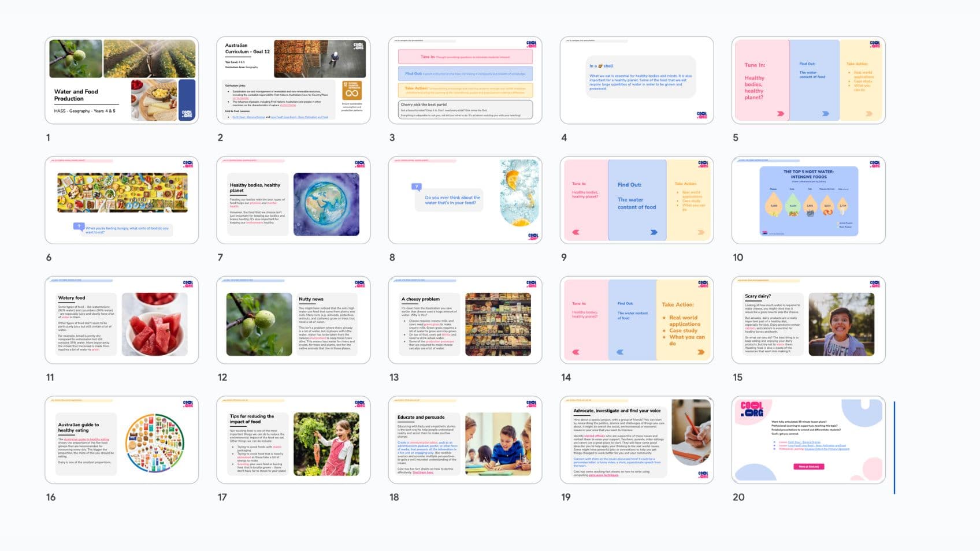Open the 'Australian guide to healthy eating' slide
Screen dimensions: 980x551
pos(121,440)
